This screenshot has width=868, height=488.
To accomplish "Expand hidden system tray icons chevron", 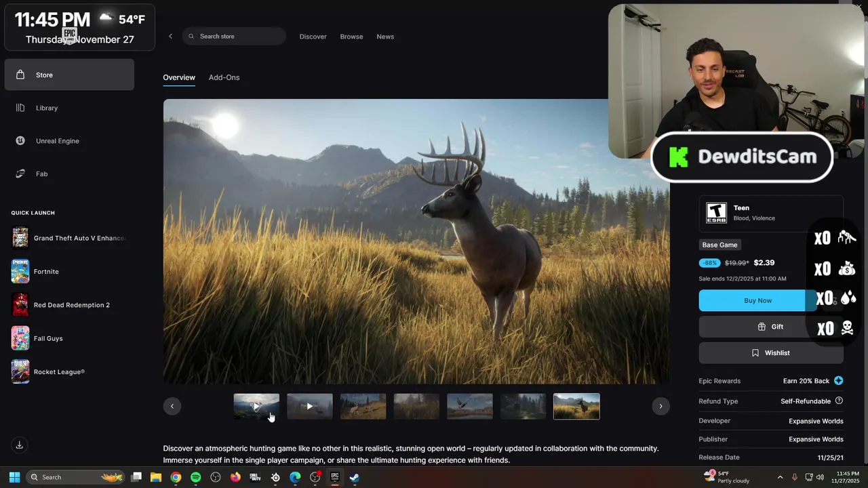I will coord(780,477).
